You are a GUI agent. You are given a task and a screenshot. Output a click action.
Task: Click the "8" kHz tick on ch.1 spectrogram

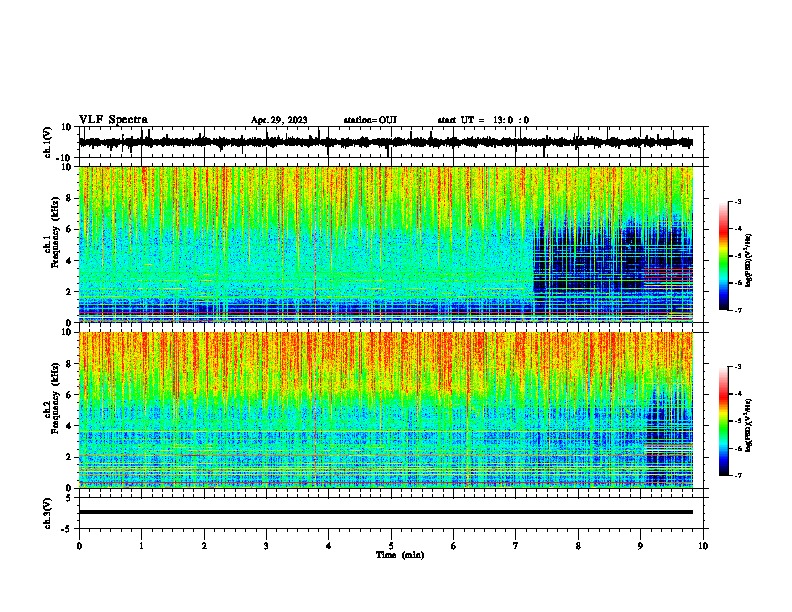[x=70, y=198]
